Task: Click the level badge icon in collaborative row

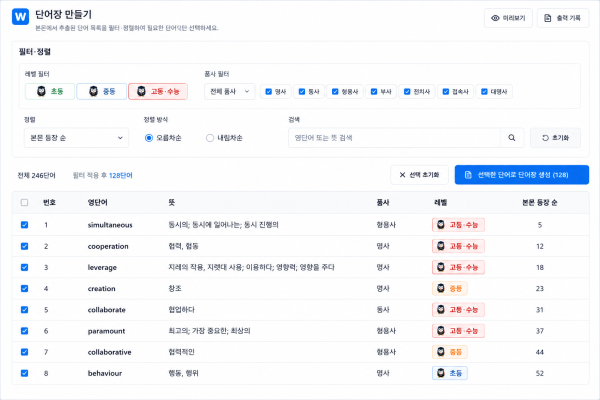Action: 441,352
